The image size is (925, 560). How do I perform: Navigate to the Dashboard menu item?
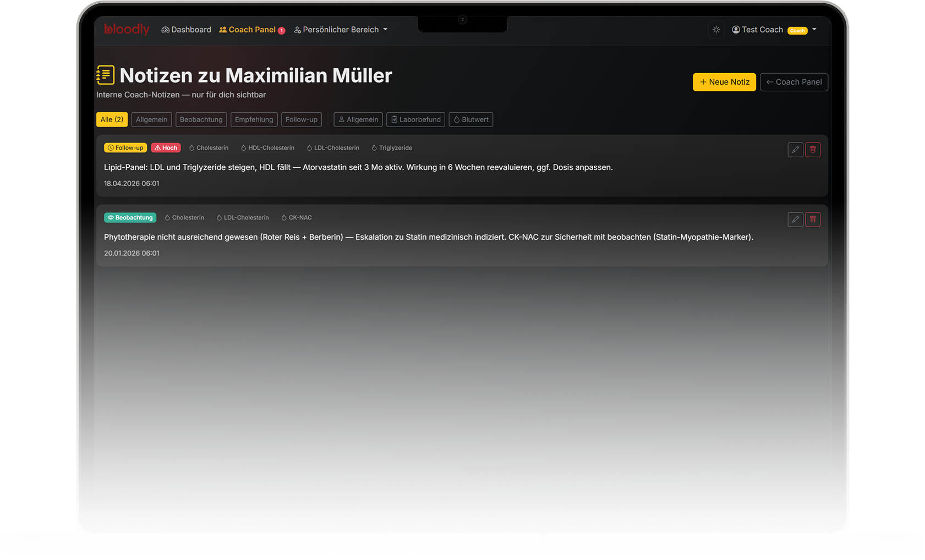[186, 30]
